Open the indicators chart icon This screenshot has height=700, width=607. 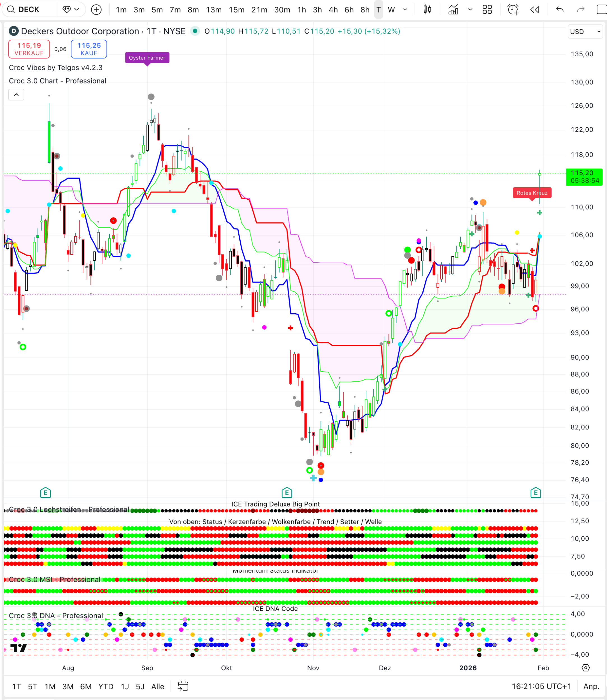[453, 10]
